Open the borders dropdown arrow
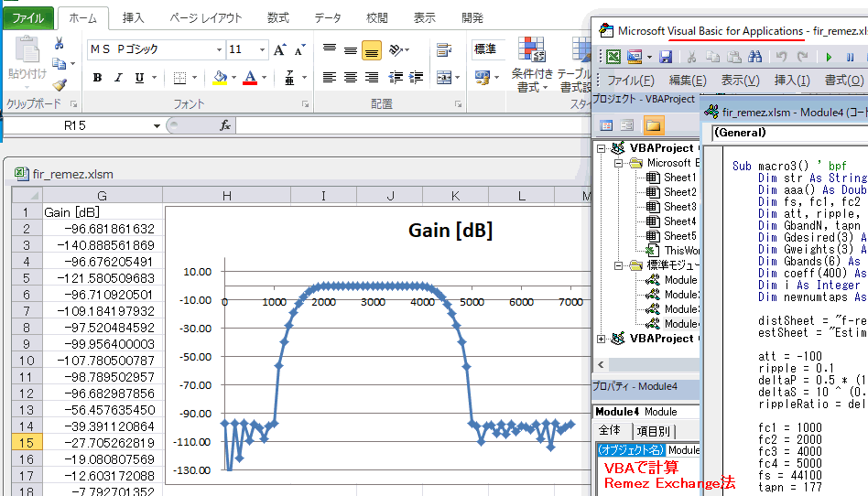 [x=194, y=78]
